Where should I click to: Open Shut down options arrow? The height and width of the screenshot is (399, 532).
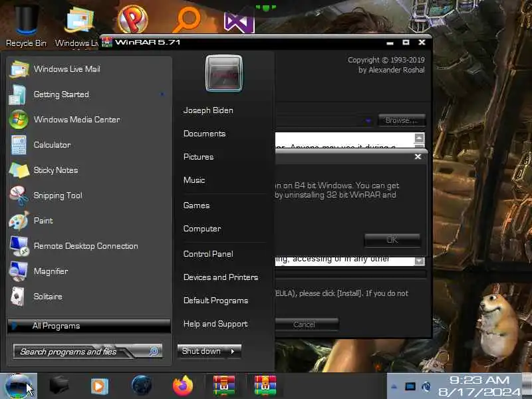click(233, 351)
